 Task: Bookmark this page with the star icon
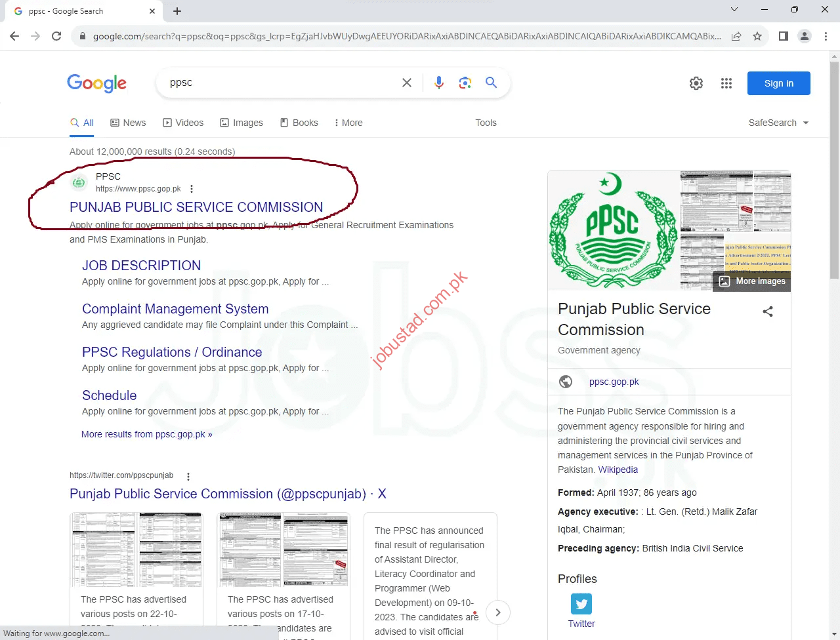[757, 36]
